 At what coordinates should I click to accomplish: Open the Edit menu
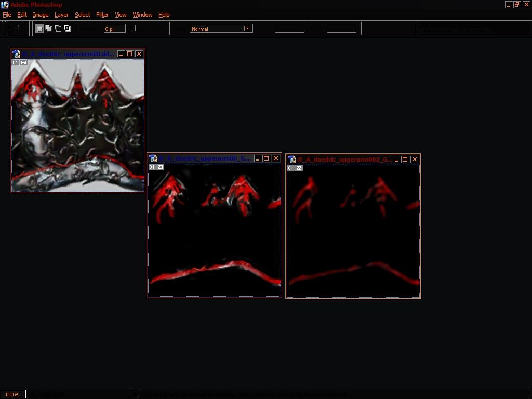pyautogui.click(x=22, y=15)
